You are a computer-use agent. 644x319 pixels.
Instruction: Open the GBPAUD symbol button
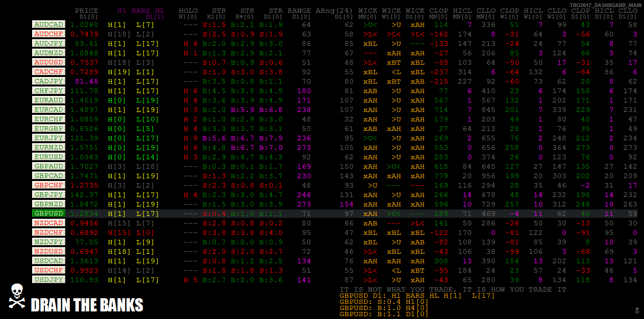(x=49, y=166)
